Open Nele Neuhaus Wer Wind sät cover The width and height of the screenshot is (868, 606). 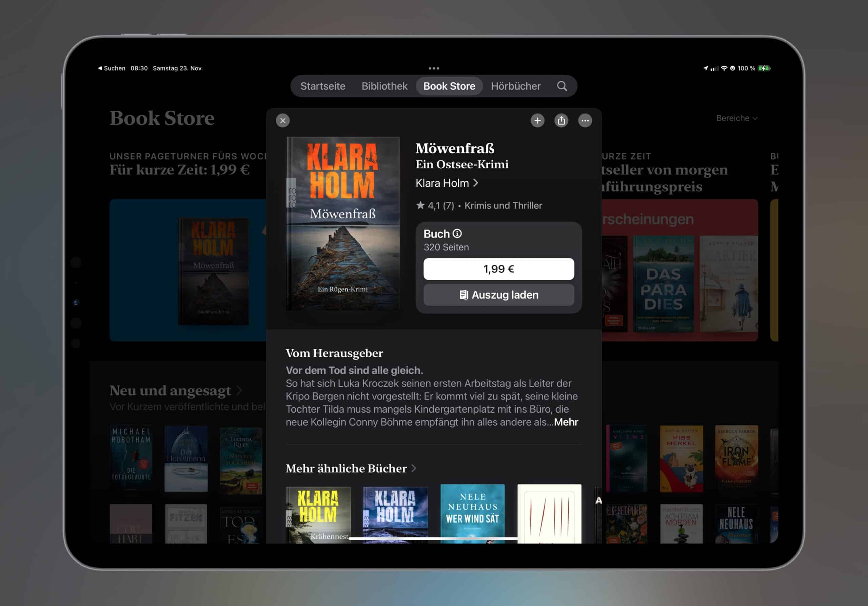point(473,514)
